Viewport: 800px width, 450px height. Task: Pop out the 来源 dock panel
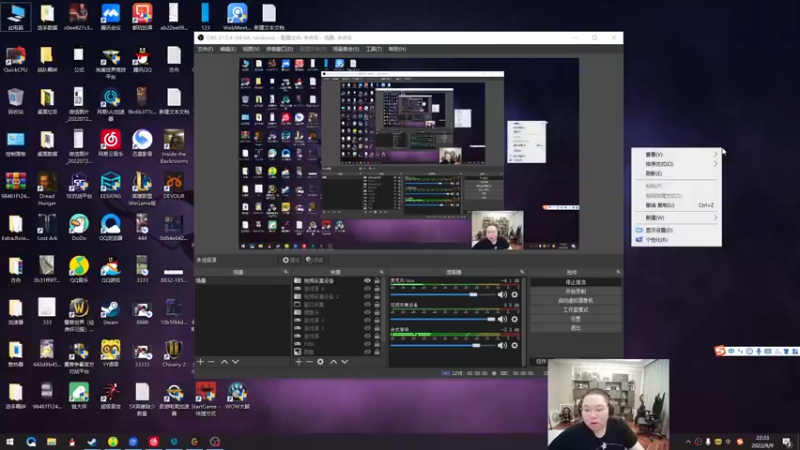click(381, 272)
